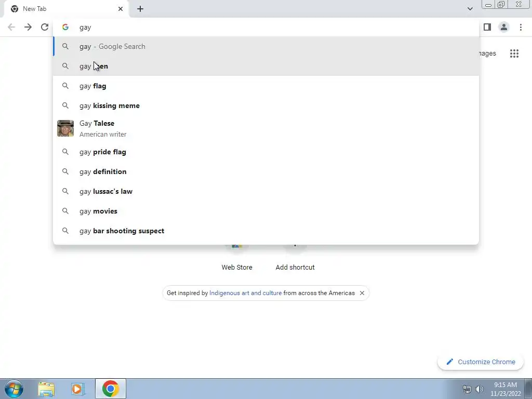Open the Windows Start menu

pos(14,389)
